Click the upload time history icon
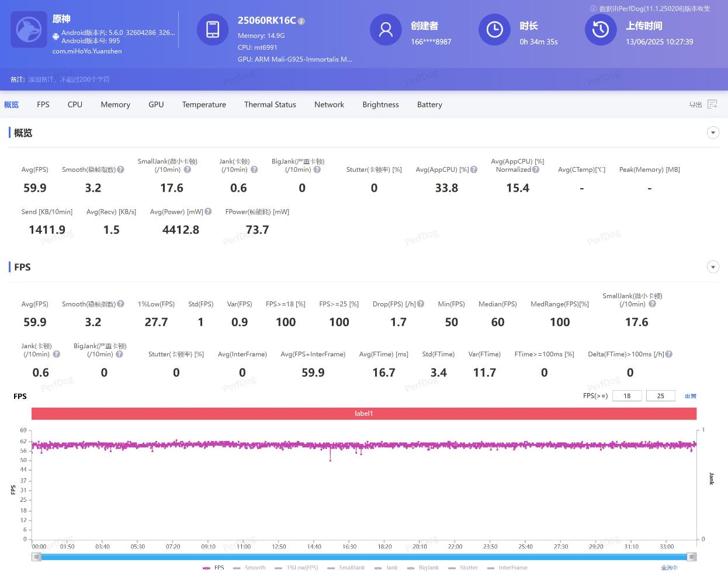Viewport: 728px width, 573px height. (x=601, y=30)
